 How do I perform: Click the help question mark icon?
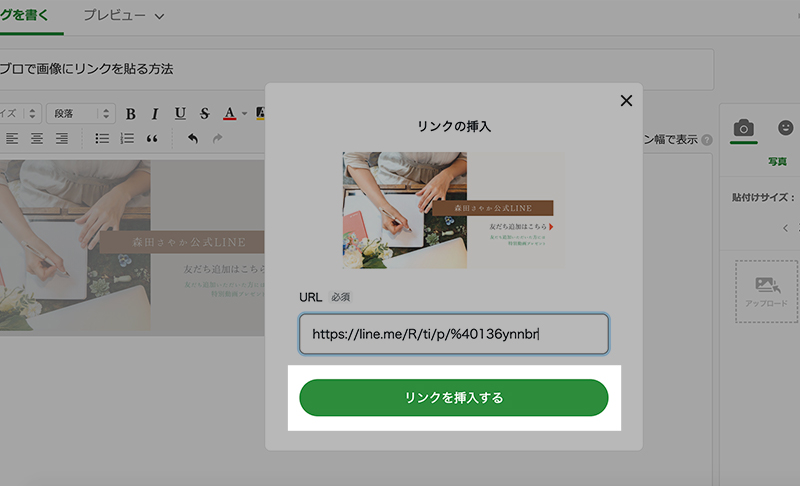(707, 140)
